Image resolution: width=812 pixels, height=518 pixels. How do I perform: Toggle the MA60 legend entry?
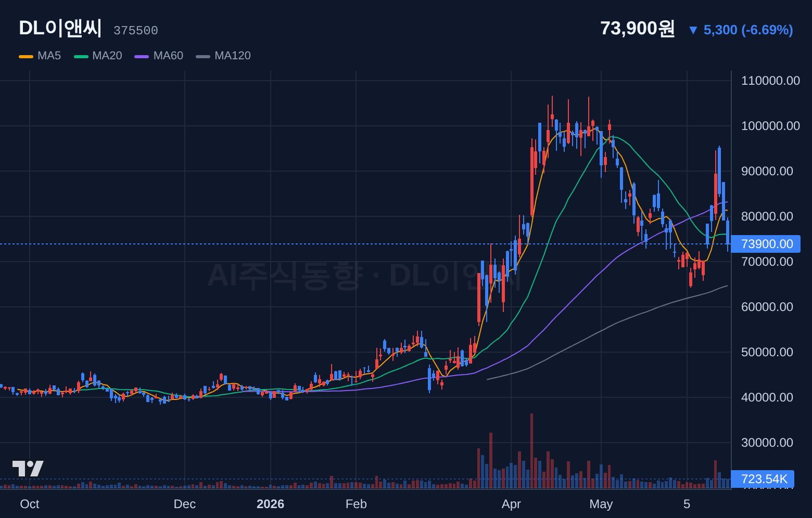pos(159,56)
